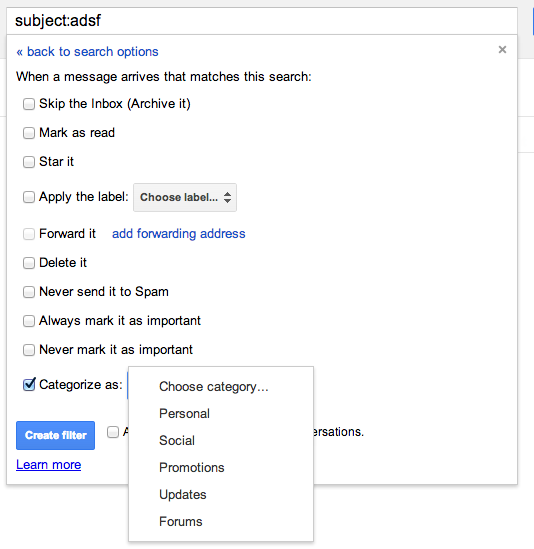Check Never mark it as important
This screenshot has height=549, width=534.
pyautogui.click(x=29, y=350)
